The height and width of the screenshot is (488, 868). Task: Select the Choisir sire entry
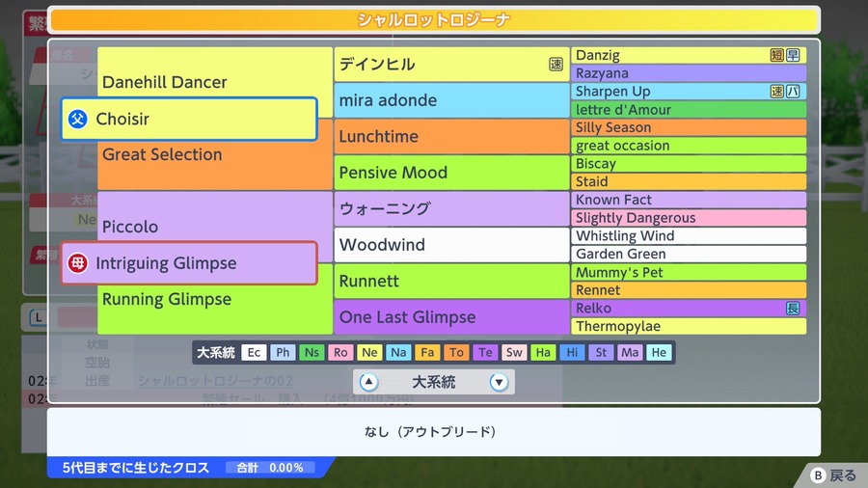click(x=189, y=119)
